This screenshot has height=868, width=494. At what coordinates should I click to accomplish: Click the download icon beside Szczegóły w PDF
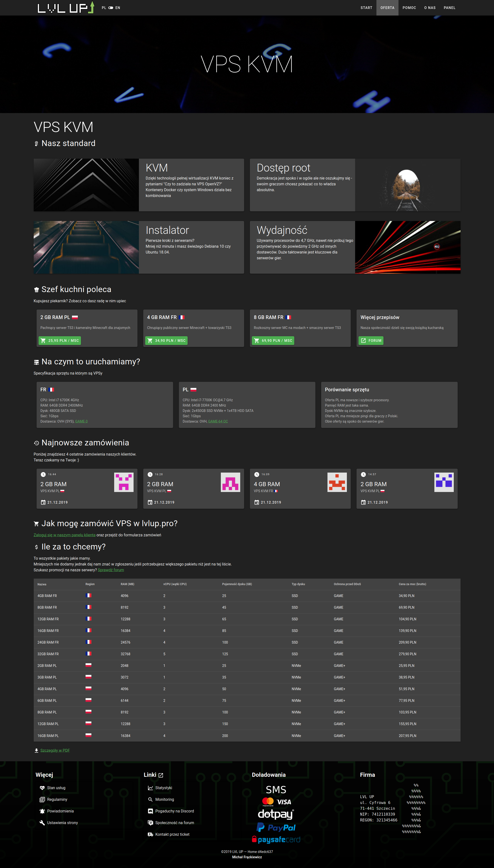[x=36, y=751]
